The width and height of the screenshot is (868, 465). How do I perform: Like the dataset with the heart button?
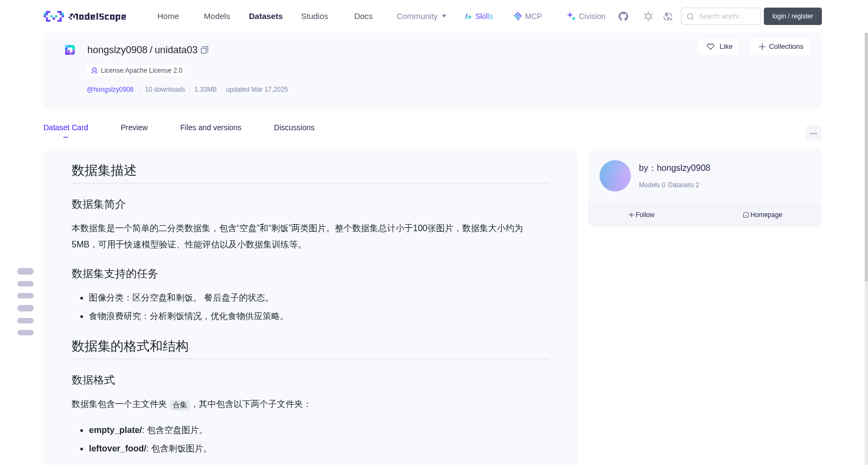(x=719, y=47)
